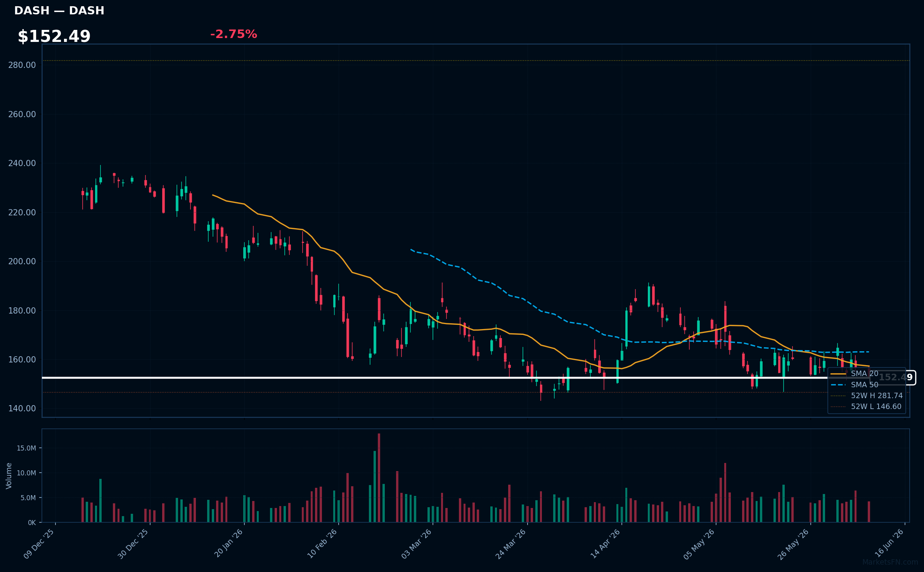
Task: Click the 180.00 price axis label
Action: tap(22, 310)
